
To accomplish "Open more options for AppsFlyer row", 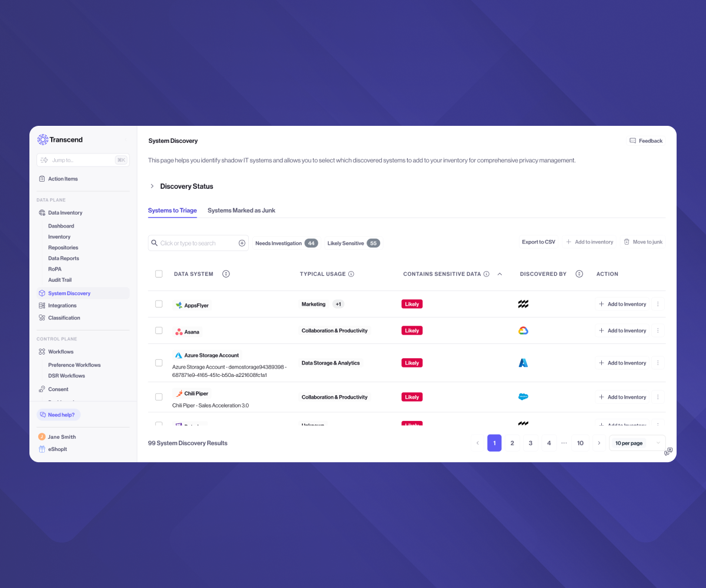I will click(x=658, y=304).
